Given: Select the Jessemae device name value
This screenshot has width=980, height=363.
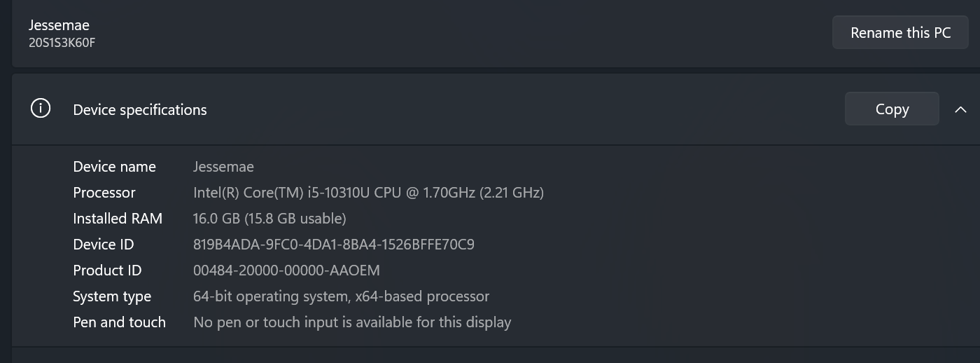Looking at the screenshot, I should coord(223,167).
